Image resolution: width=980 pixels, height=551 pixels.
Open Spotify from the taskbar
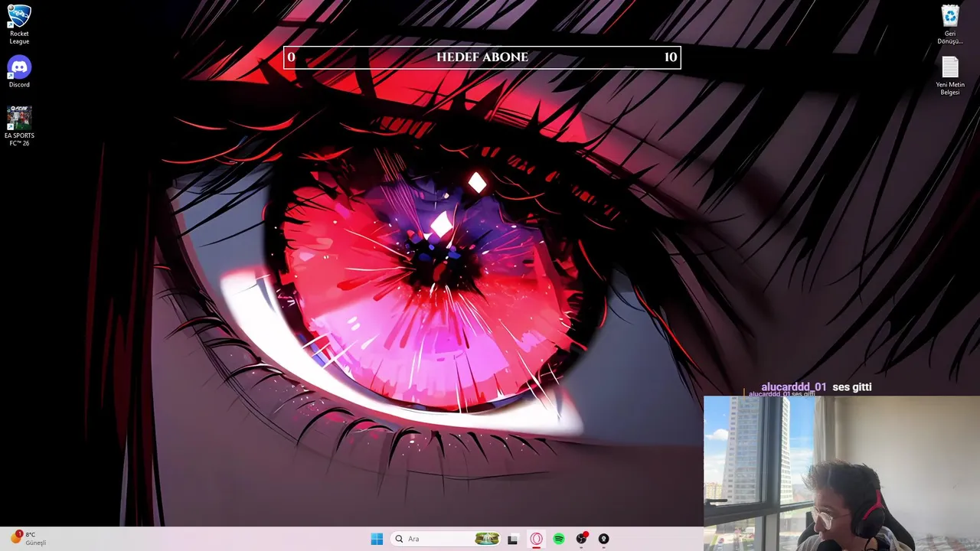pos(559,539)
